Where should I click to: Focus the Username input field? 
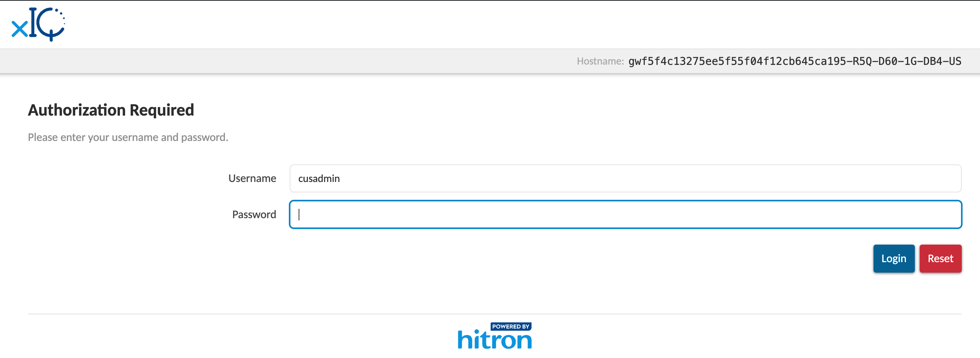pos(625,178)
